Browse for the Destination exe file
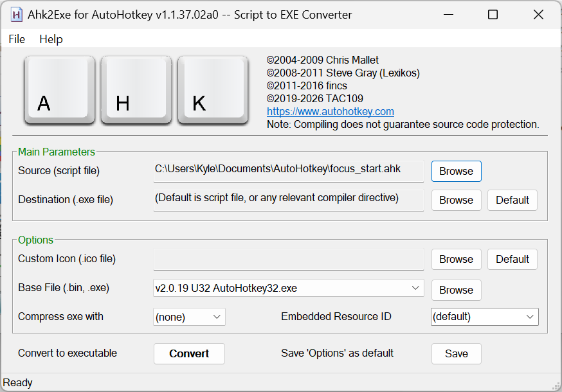Screen dimensions: 562x392 click(456, 200)
